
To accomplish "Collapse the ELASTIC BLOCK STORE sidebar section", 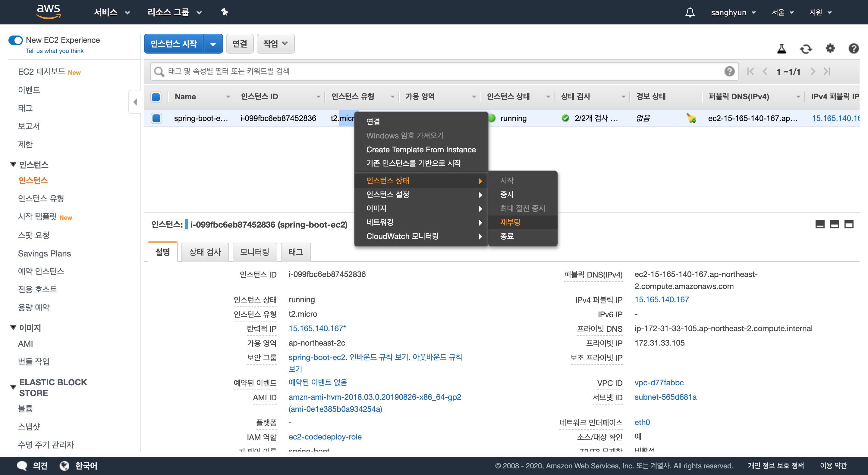I will click(x=13, y=387).
